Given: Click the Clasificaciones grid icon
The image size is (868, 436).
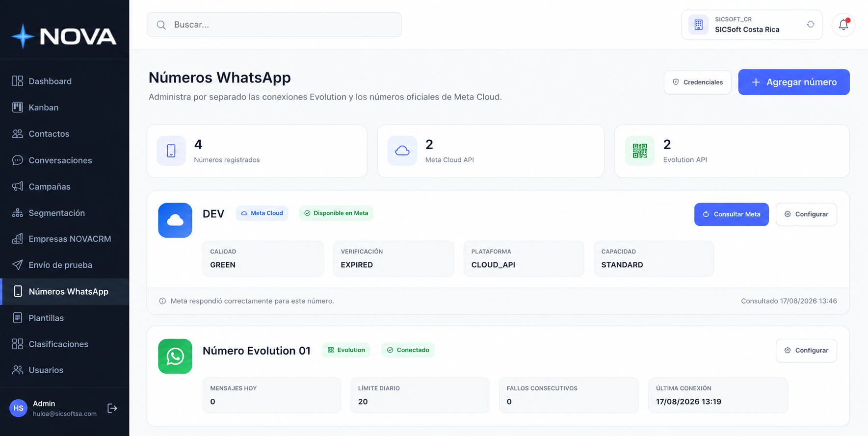Looking at the screenshot, I should coord(18,344).
